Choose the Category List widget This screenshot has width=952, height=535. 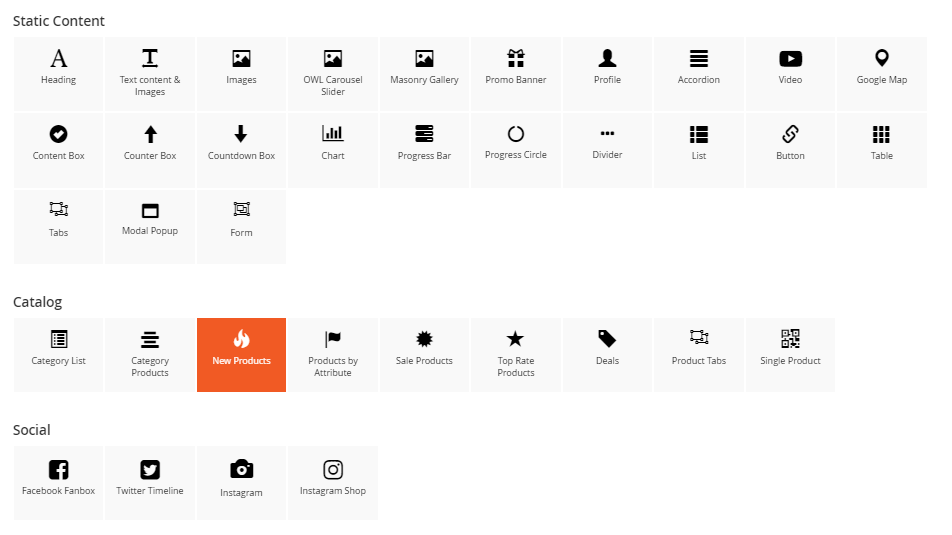[59, 354]
